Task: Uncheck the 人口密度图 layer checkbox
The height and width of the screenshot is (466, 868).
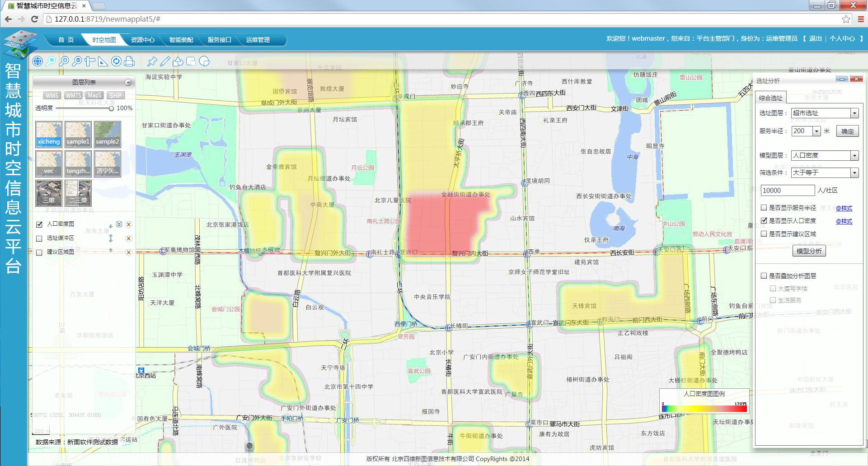Action: [x=39, y=224]
